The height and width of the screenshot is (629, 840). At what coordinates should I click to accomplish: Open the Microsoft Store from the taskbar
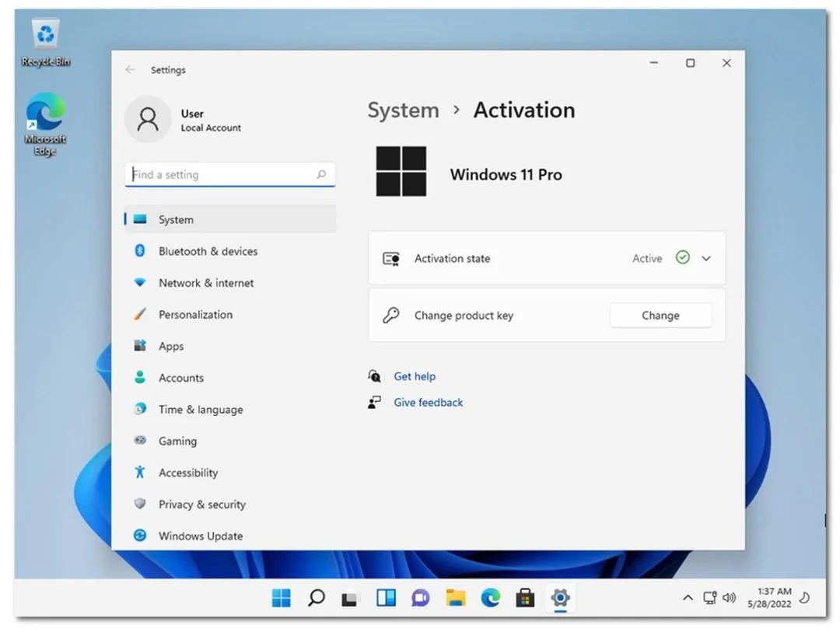point(525,597)
